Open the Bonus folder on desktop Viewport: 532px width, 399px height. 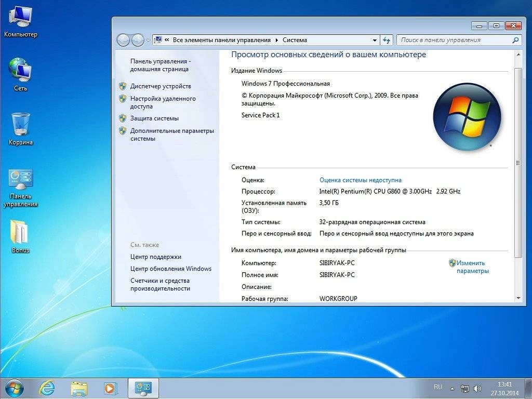20,236
